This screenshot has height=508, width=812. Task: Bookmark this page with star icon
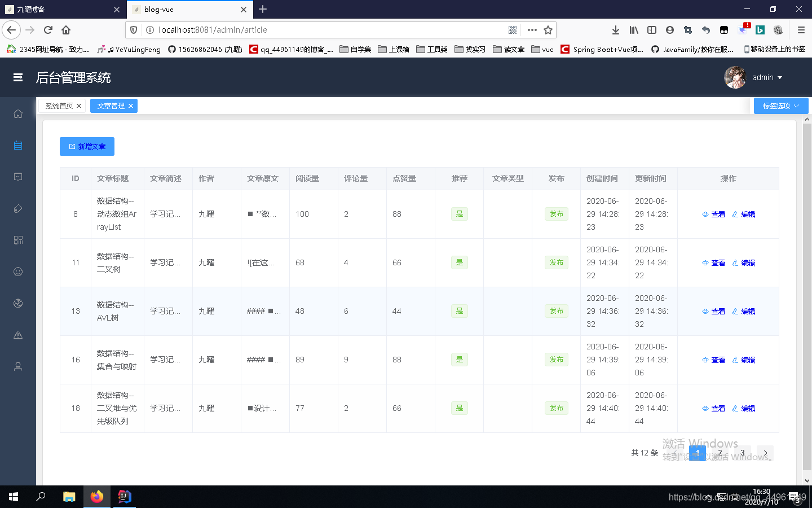click(548, 30)
